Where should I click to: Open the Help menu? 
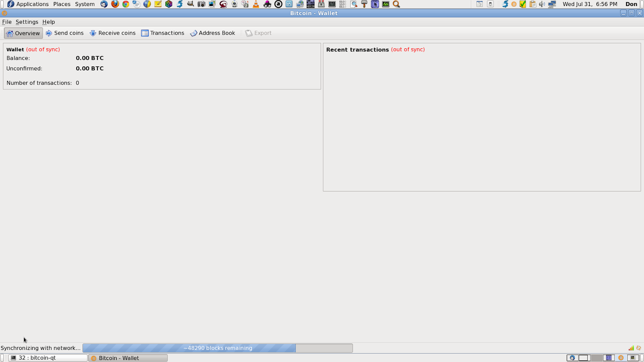tap(49, 22)
